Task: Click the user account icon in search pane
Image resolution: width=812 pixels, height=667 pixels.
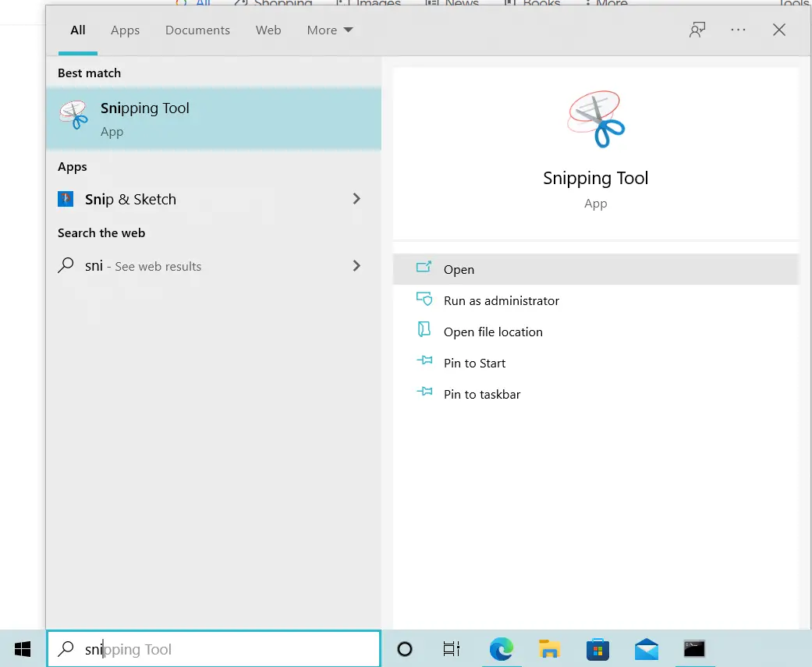Action: point(697,29)
